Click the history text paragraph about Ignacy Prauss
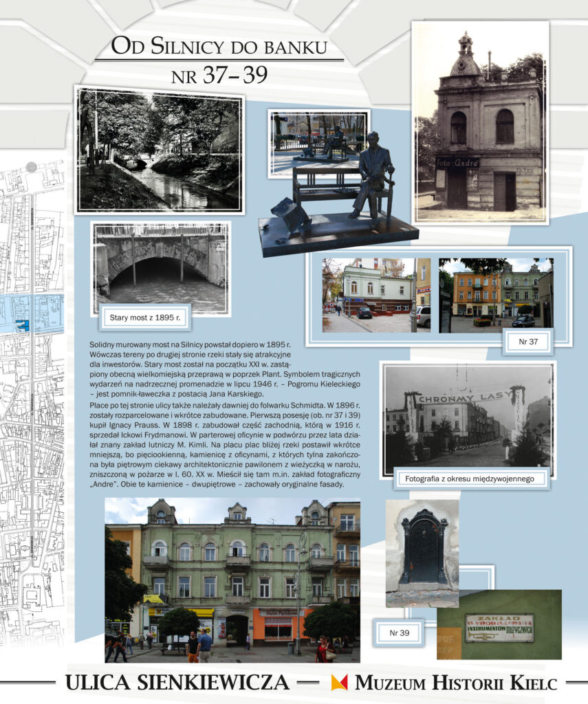 [x=225, y=445]
